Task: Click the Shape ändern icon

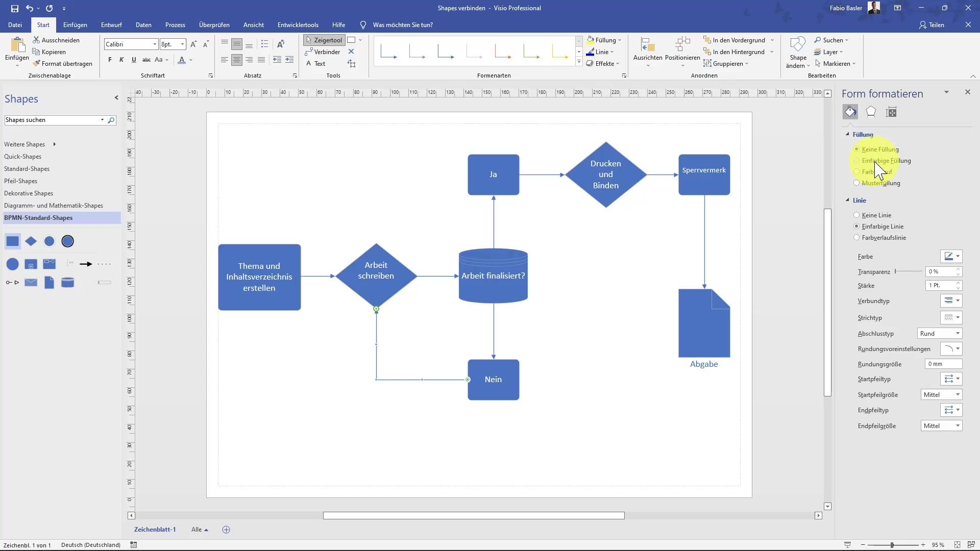Action: [x=797, y=47]
